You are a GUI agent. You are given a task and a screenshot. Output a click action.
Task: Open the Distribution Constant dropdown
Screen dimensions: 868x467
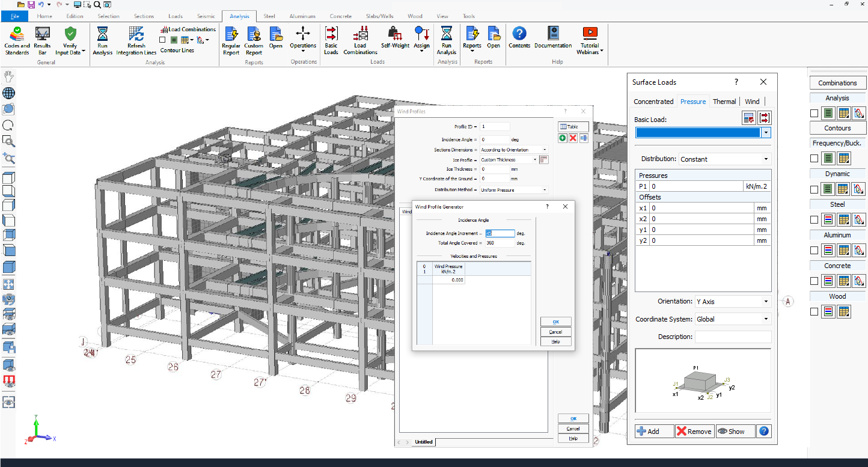coord(724,159)
